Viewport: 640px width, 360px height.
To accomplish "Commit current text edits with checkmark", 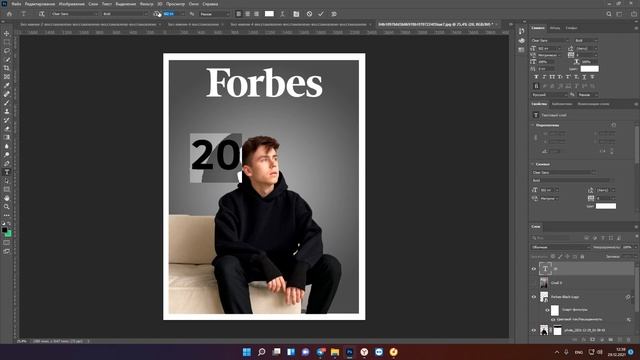I will 321,14.
